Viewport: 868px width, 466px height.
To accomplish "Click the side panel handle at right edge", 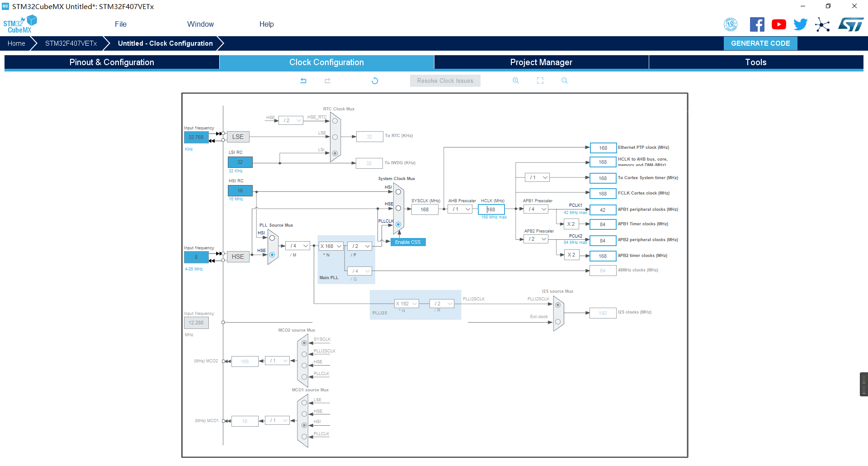I will [864, 384].
